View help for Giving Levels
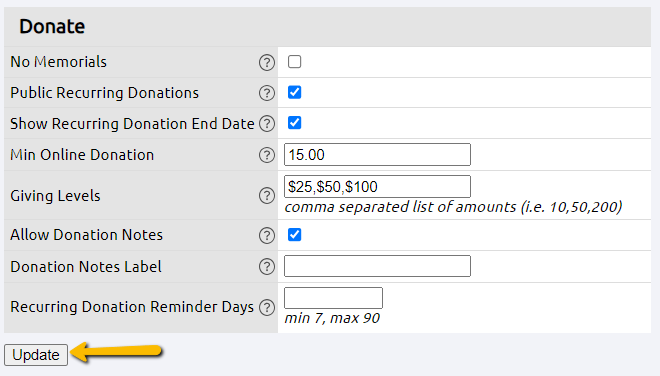This screenshot has height=376, width=660. (x=266, y=196)
